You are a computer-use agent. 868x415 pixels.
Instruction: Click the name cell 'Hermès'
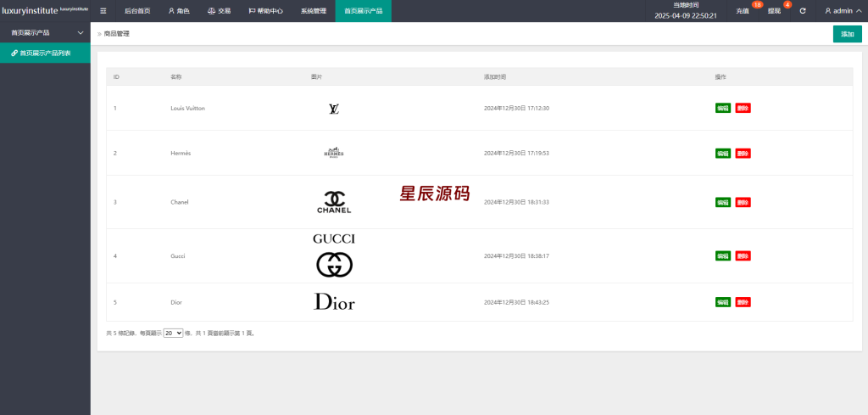181,154
